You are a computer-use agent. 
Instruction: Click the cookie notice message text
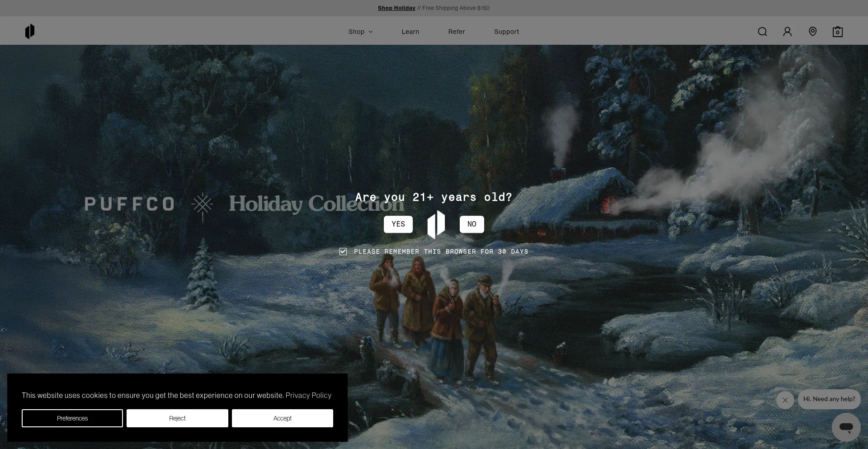[x=153, y=395]
